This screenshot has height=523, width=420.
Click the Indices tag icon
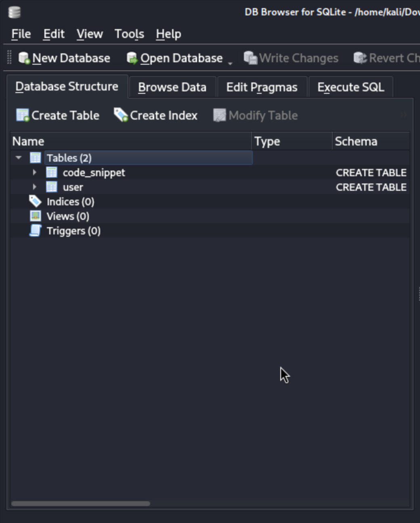tap(36, 201)
